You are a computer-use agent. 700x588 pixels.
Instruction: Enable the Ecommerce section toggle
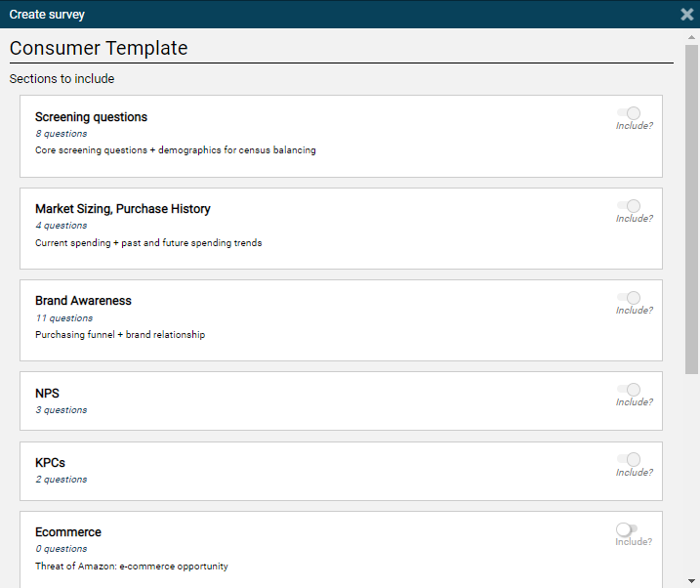point(627,529)
